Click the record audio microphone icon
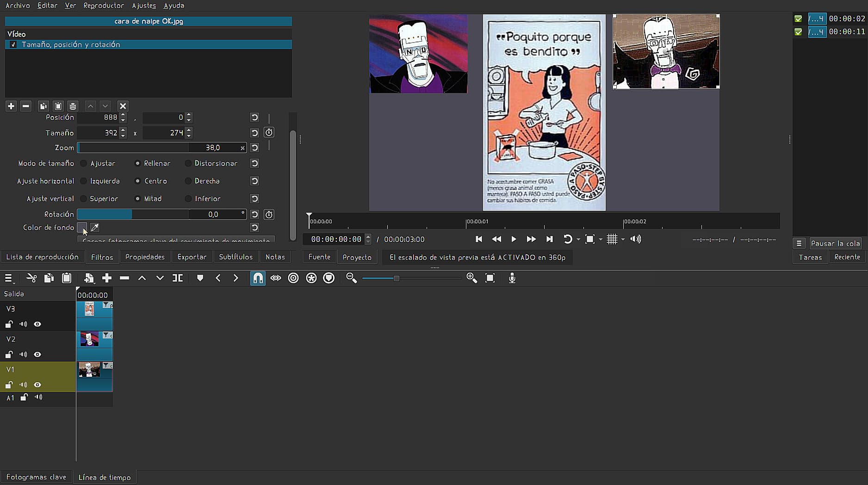 pos(512,278)
